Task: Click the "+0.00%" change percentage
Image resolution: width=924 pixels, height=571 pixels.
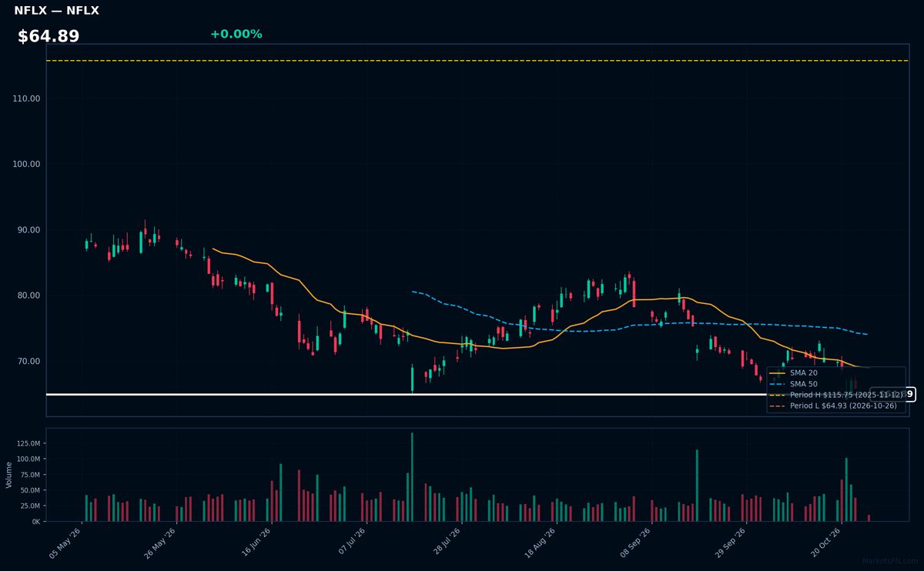Action: (x=236, y=34)
